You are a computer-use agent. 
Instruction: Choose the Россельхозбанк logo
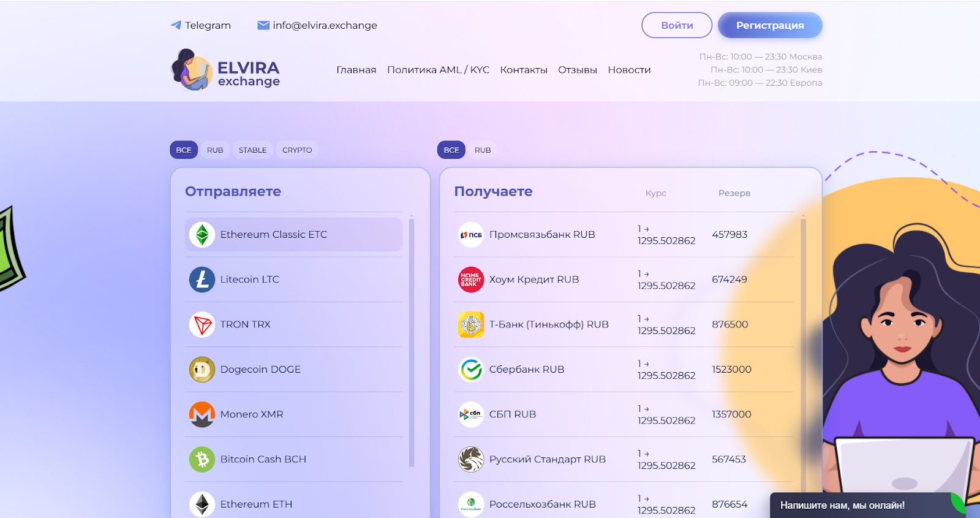(471, 505)
